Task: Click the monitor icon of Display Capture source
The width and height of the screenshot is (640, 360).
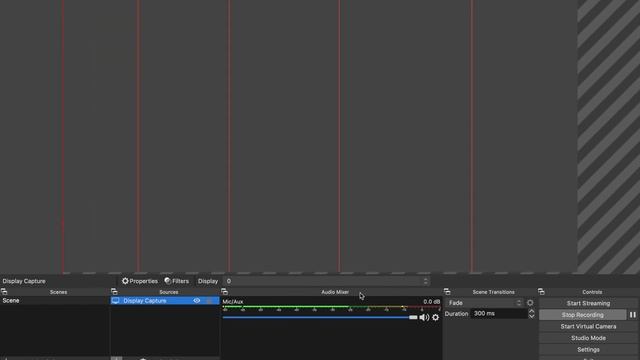Action: [116, 301]
